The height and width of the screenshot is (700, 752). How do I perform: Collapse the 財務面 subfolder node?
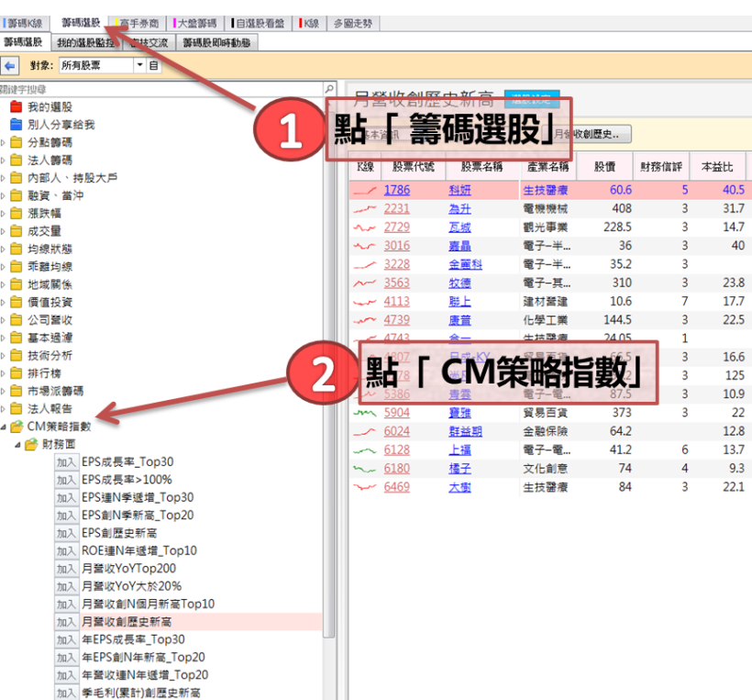[x=17, y=445]
